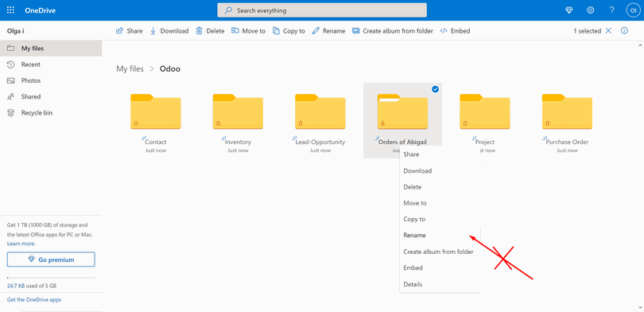The image size is (644, 312).
Task: Click the My files breadcrumb link
Action: [x=130, y=69]
